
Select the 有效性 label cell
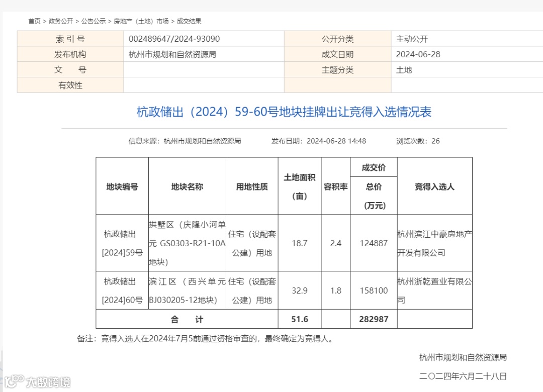(x=70, y=85)
